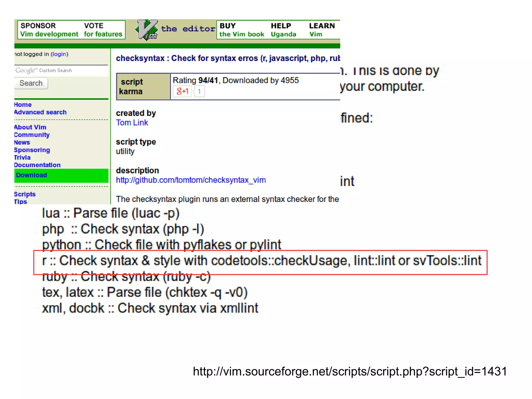This screenshot has height=399, width=532.
Task: Open Community page
Action: [32, 135]
